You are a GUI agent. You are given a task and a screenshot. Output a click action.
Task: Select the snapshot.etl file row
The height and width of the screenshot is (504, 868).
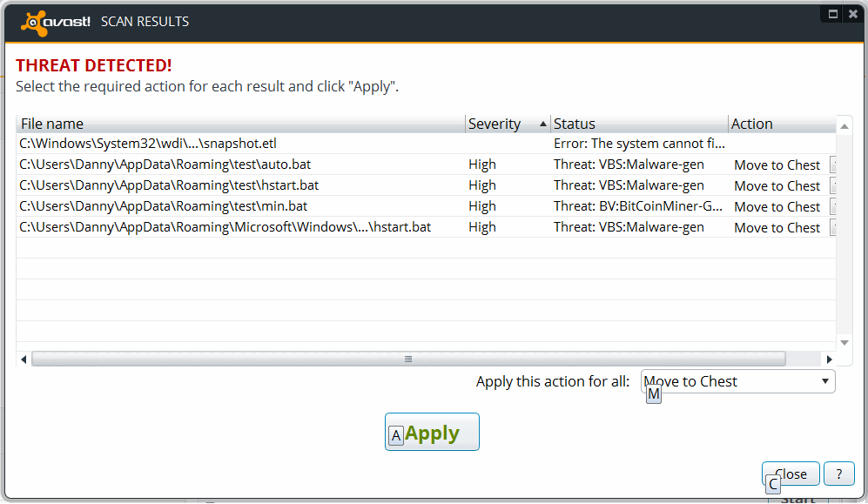(x=426, y=144)
